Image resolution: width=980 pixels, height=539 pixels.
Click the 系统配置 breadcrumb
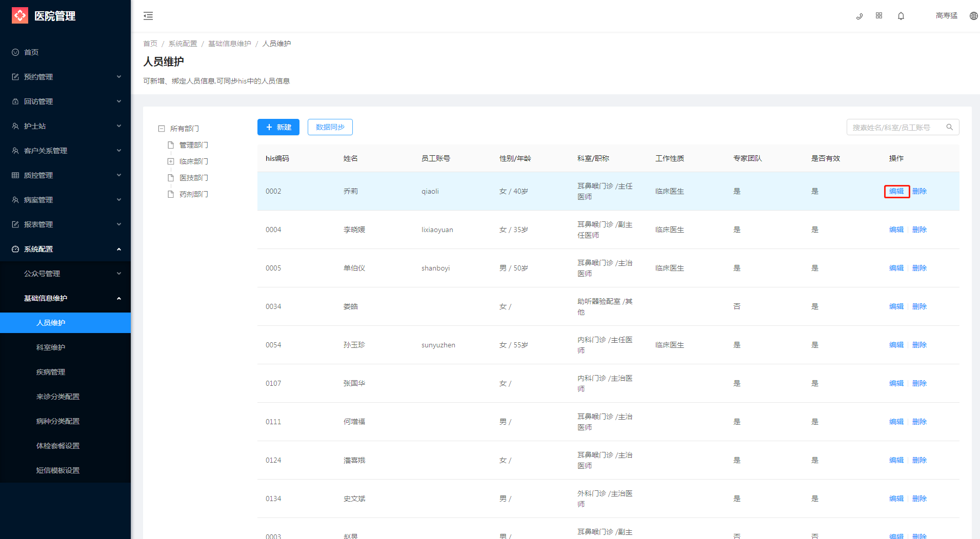pos(183,44)
